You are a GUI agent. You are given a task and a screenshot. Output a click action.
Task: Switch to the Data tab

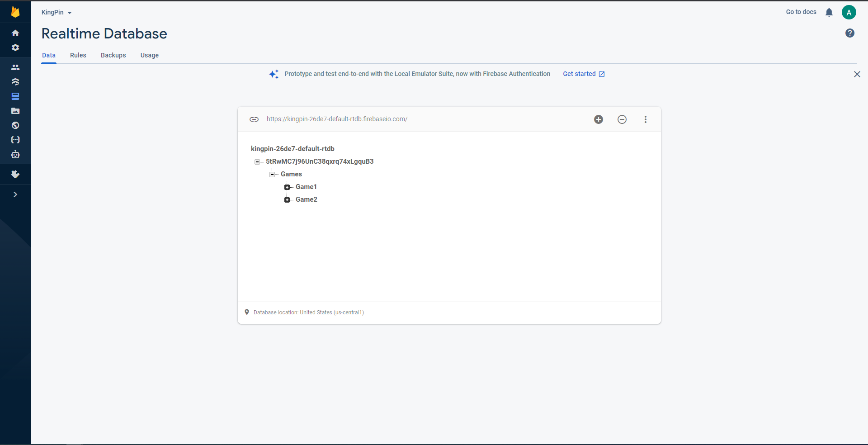pos(49,55)
